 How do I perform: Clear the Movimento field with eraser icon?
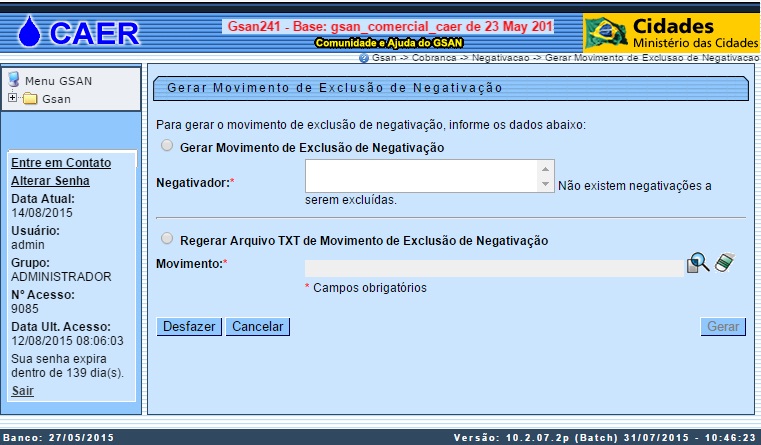[x=725, y=263]
